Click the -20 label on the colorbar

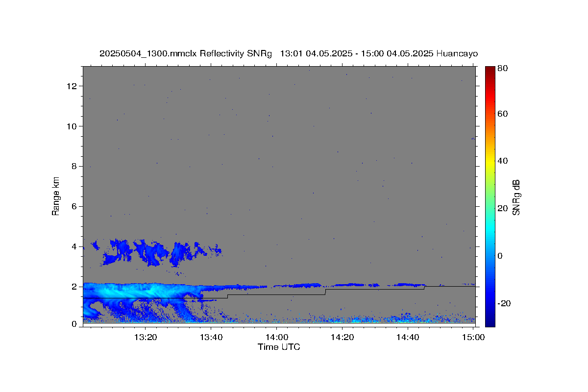pyautogui.click(x=504, y=303)
